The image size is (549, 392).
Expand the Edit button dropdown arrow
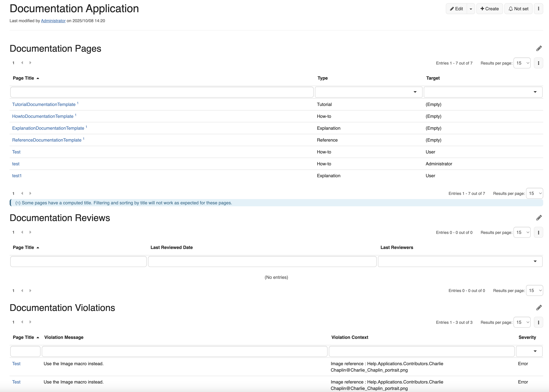point(471,9)
